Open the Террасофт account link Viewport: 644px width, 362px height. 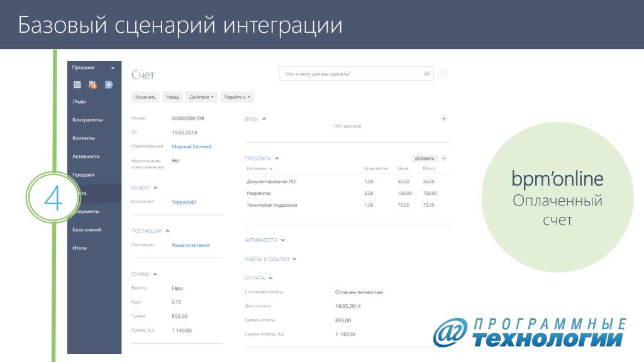tap(184, 202)
